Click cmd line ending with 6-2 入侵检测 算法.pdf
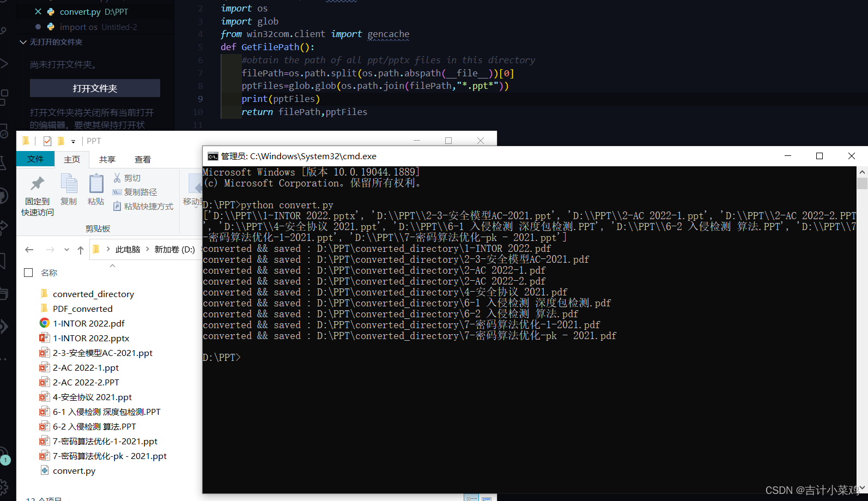This screenshot has height=501, width=868. click(x=391, y=314)
